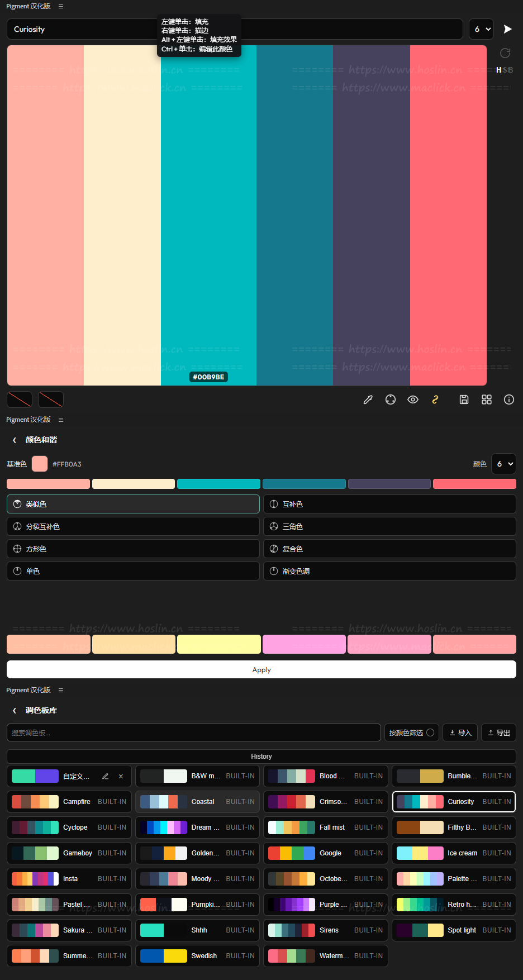Select 渐变色调 harmony option
Viewport: 523px width, 980px height.
pos(389,571)
